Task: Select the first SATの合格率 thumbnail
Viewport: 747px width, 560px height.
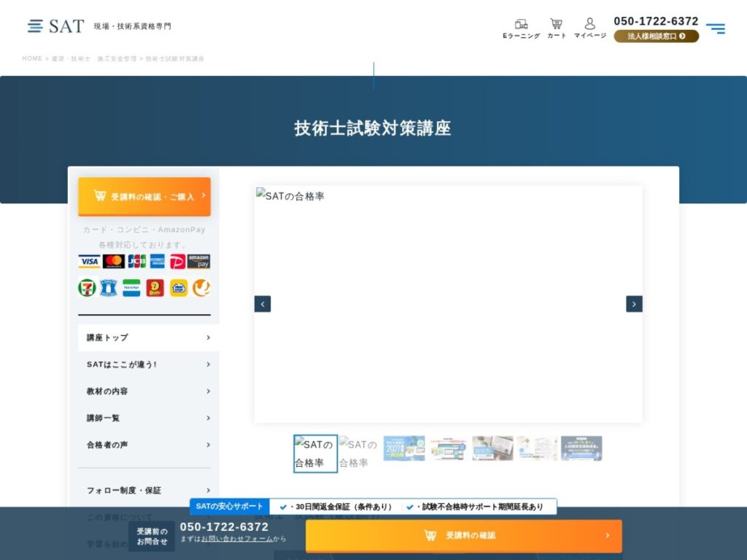Action: click(315, 454)
